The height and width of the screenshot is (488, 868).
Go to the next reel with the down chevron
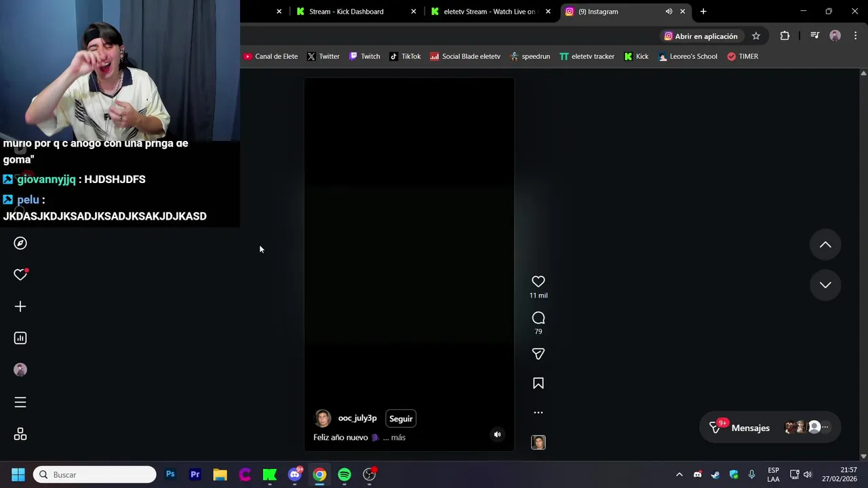point(825,285)
